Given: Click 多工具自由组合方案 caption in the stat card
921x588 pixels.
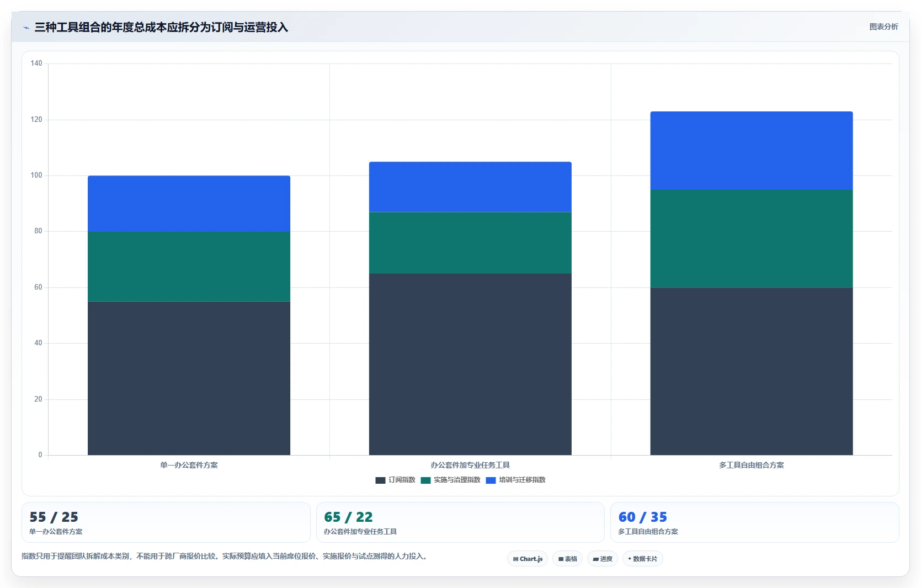Looking at the screenshot, I should (648, 532).
